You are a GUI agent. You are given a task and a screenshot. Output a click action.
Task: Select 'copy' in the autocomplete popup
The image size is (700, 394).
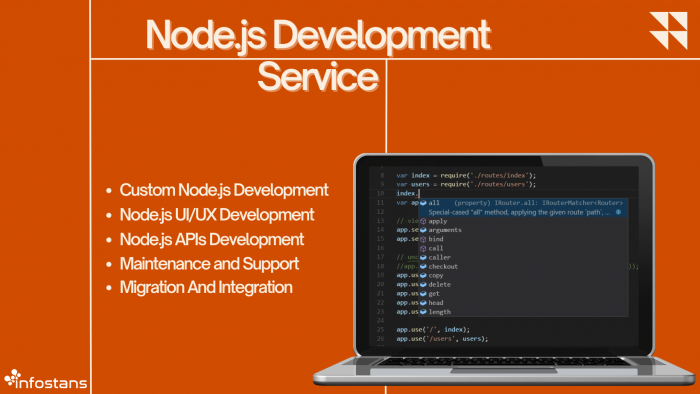[523, 276]
